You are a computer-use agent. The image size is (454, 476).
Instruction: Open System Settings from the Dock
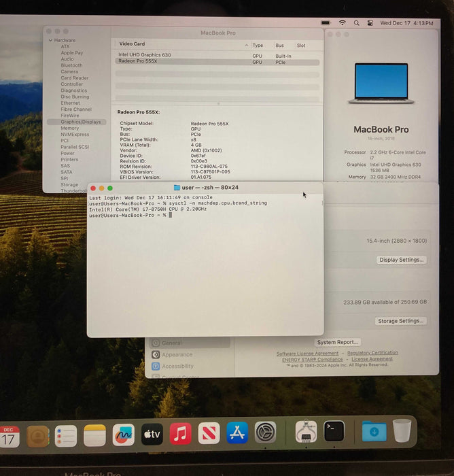pyautogui.click(x=265, y=432)
